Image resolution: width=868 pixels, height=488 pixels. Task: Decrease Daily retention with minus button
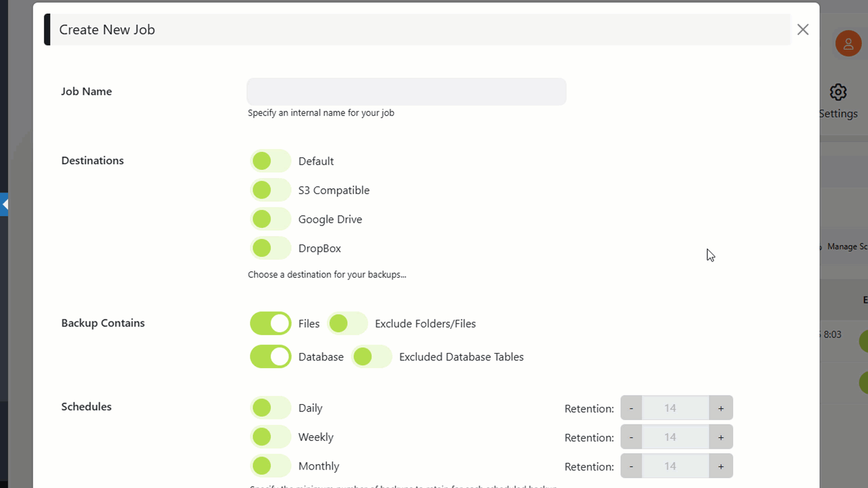pos(631,408)
